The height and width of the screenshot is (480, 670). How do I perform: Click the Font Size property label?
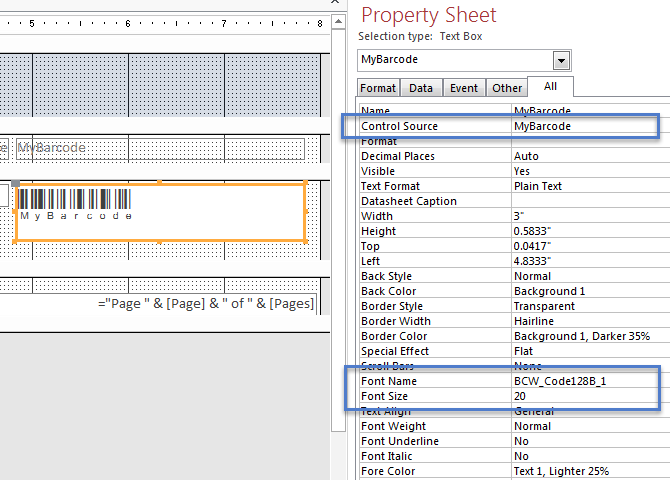coord(384,396)
